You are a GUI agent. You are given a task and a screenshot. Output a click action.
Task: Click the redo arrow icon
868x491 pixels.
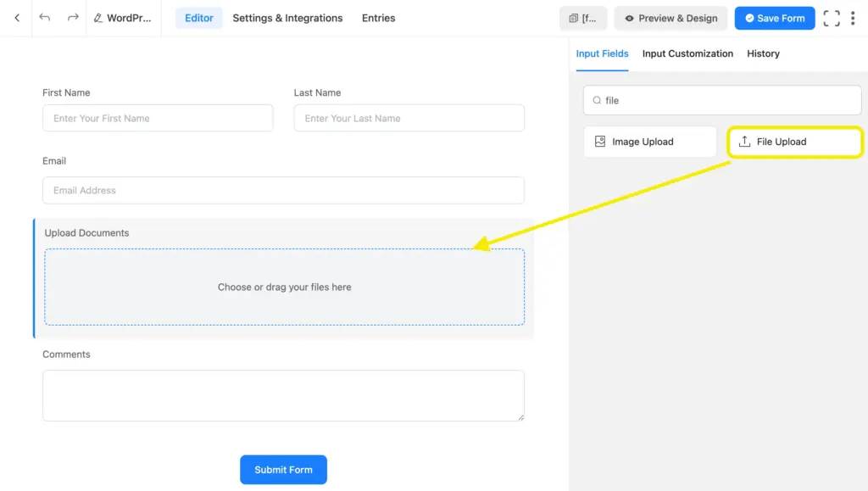click(73, 17)
